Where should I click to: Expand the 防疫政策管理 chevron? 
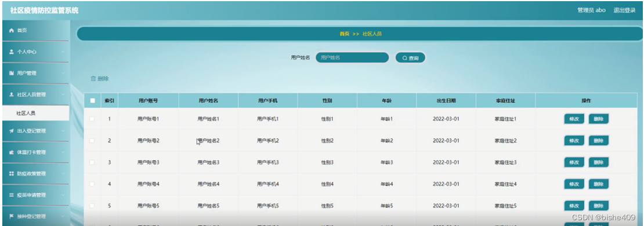[x=63, y=173]
